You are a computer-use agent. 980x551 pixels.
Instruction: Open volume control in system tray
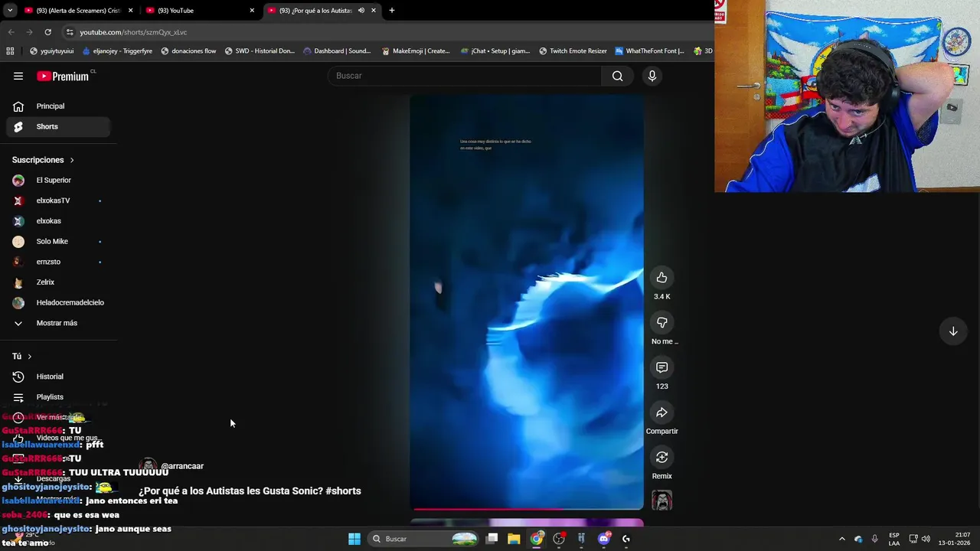click(926, 539)
